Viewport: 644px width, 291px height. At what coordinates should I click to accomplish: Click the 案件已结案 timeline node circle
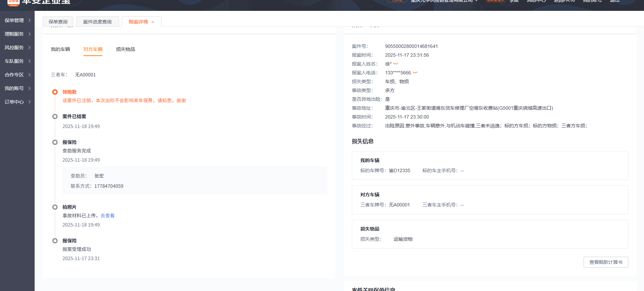55,116
